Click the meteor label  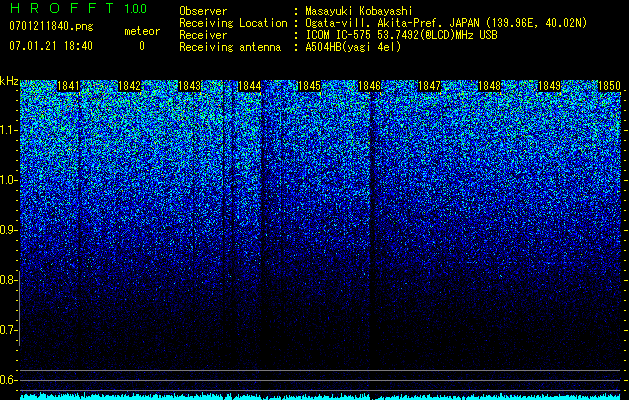(x=142, y=31)
